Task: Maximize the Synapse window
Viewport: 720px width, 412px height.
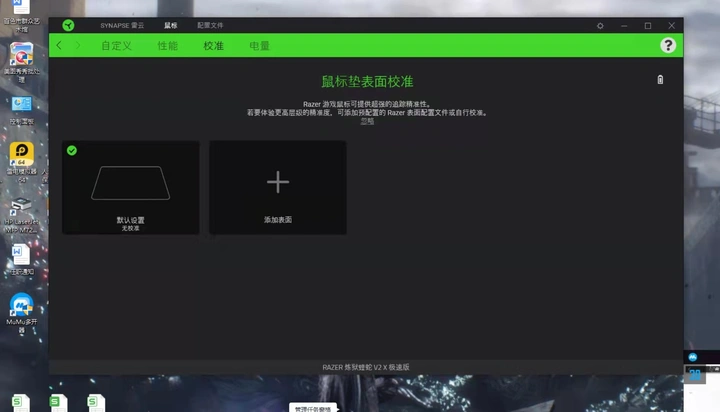Action: point(648,26)
